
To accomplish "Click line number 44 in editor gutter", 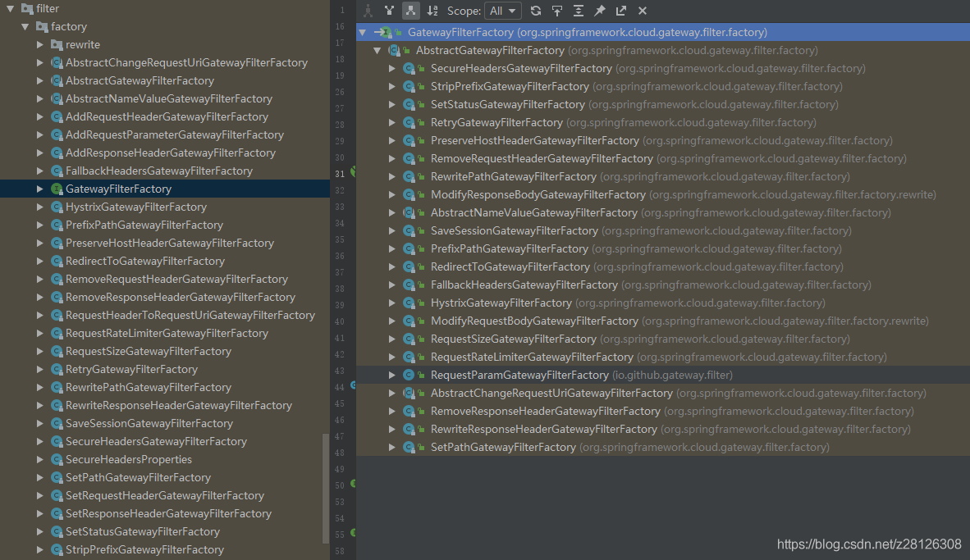I will 340,388.
